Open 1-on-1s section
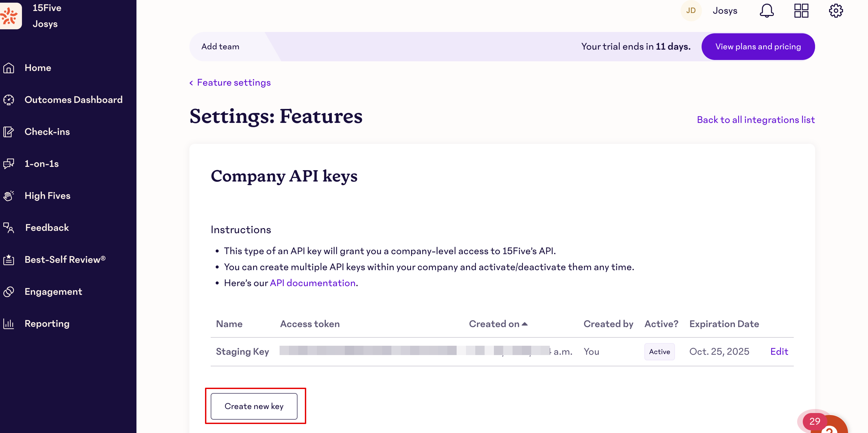The height and width of the screenshot is (433, 868). coord(42,164)
